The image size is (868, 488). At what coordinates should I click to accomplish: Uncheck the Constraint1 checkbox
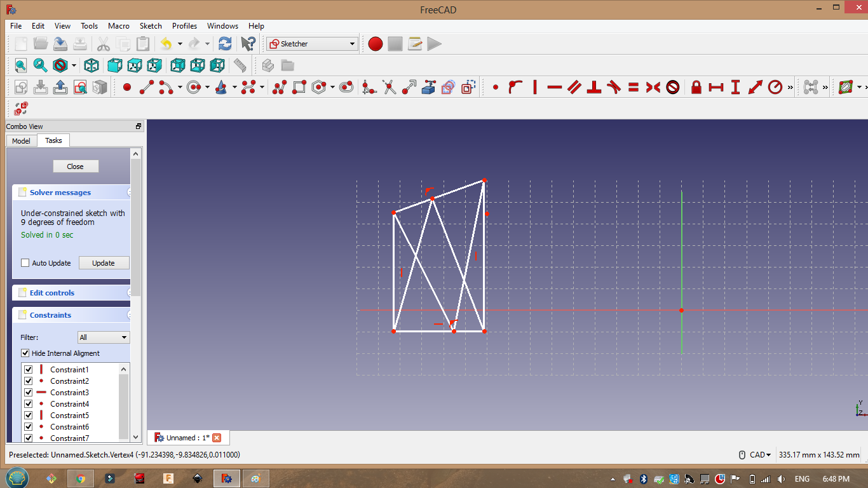point(28,370)
